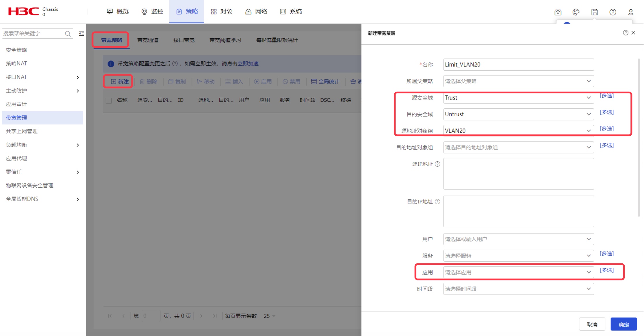Click the 复制 toolbar button

coord(177,82)
